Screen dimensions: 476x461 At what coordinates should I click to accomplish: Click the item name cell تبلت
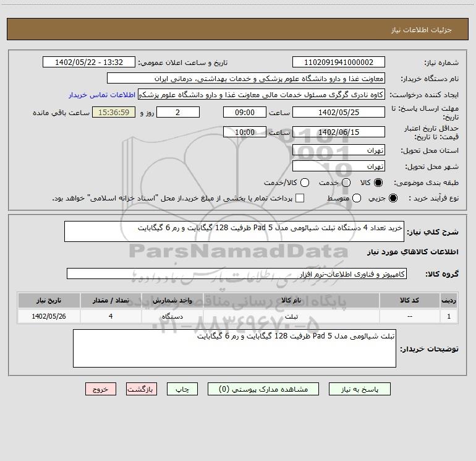point(291,316)
